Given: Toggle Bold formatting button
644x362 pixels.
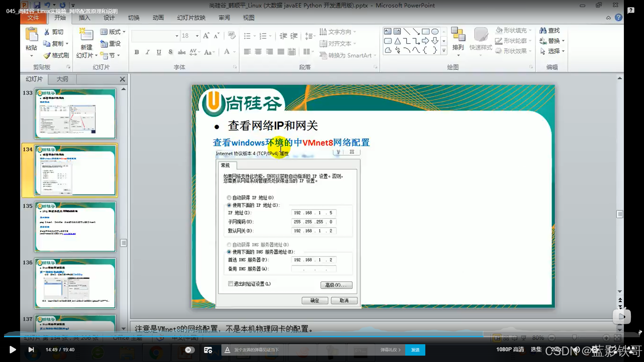Looking at the screenshot, I should click(137, 52).
